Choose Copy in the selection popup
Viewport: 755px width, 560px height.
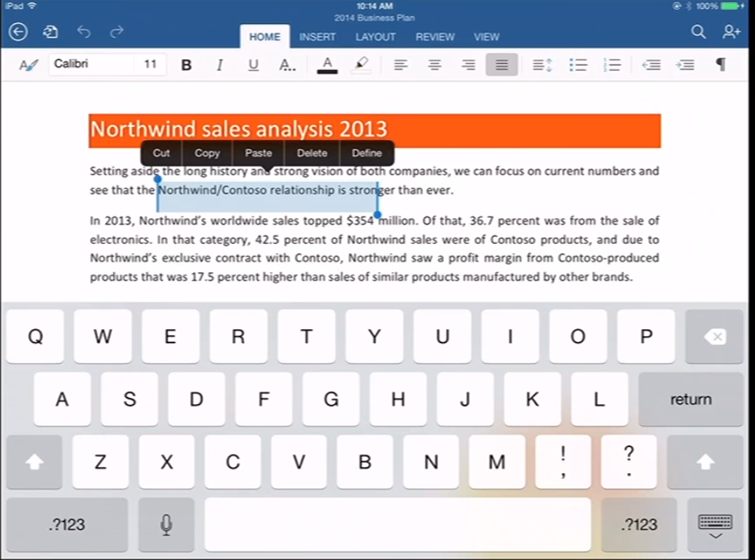tap(207, 153)
